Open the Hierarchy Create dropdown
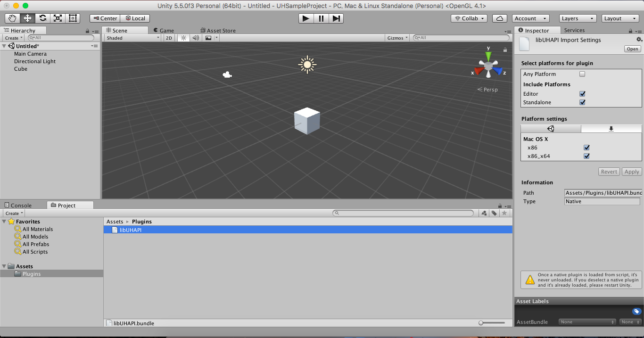The width and height of the screenshot is (644, 338). coord(14,38)
